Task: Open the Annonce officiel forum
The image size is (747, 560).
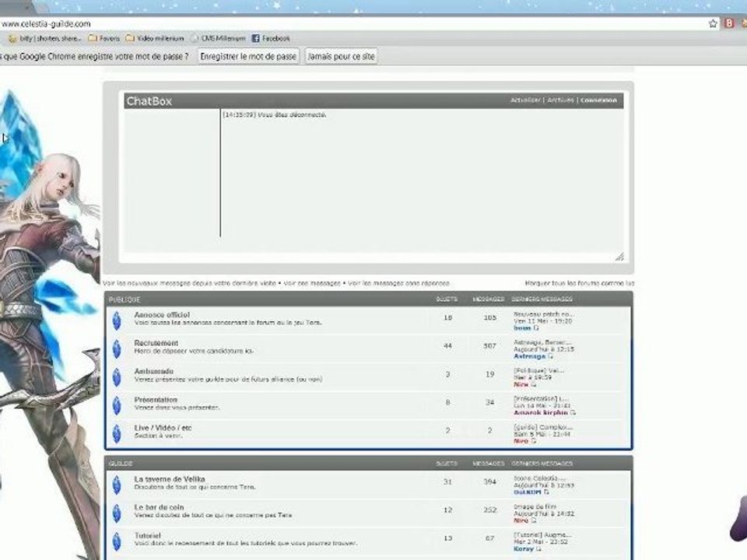Action: coord(162,315)
